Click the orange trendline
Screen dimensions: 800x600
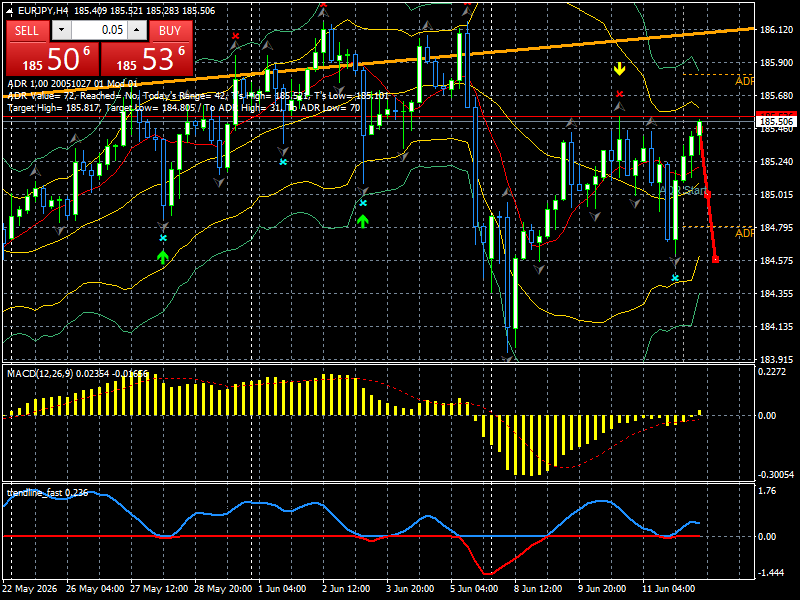click(378, 63)
